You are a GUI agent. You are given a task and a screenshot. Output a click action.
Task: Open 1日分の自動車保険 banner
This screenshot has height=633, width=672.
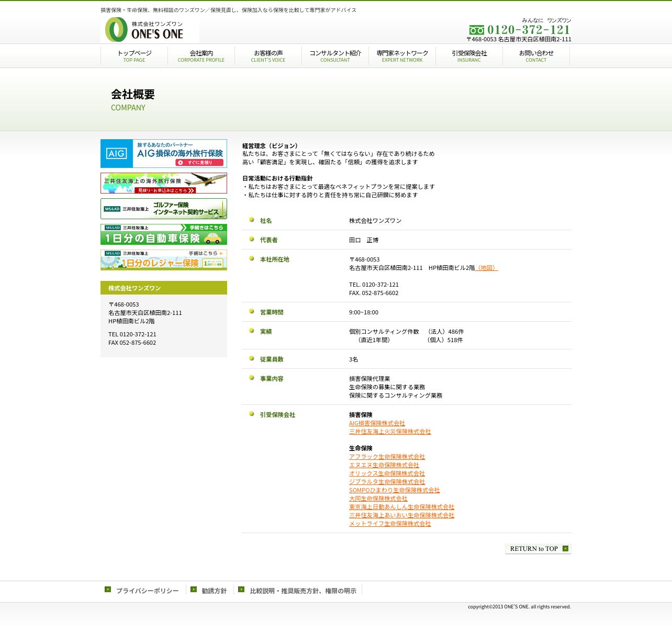point(164,234)
